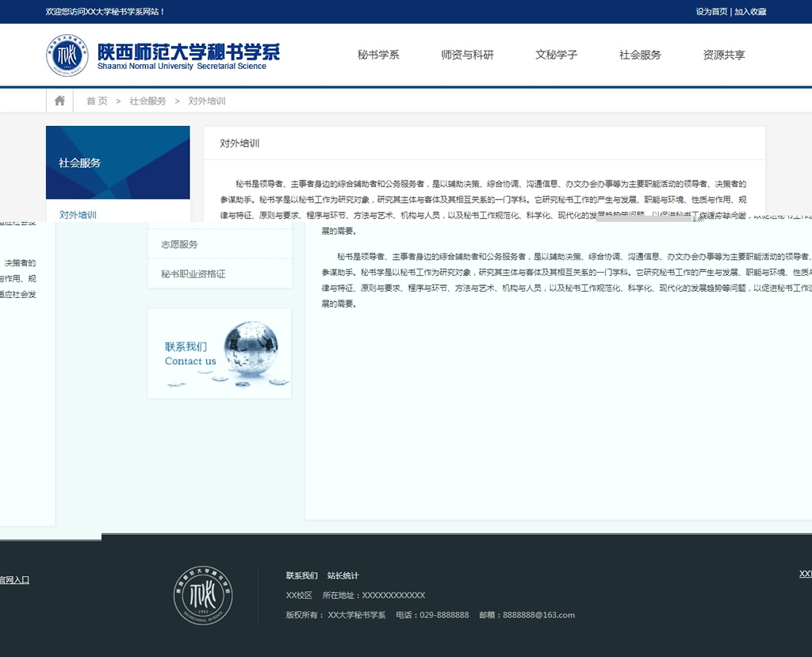This screenshot has width=812, height=657.
Task: Open the 站长统计 footer link
Action: pyautogui.click(x=343, y=575)
